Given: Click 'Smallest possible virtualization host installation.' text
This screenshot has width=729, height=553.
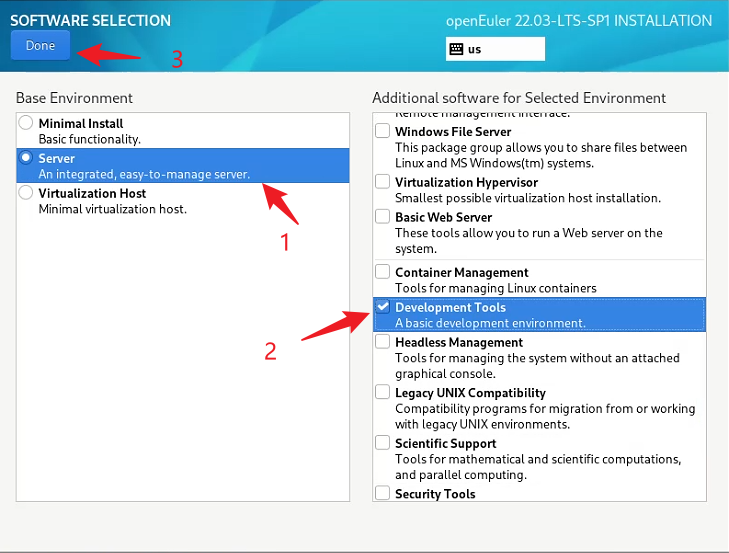Looking at the screenshot, I should pos(528,198).
